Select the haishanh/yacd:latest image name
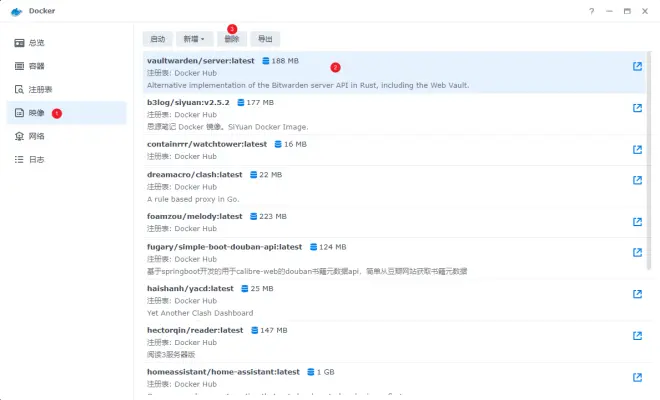Viewport: 660px width, 400px height. 190,288
